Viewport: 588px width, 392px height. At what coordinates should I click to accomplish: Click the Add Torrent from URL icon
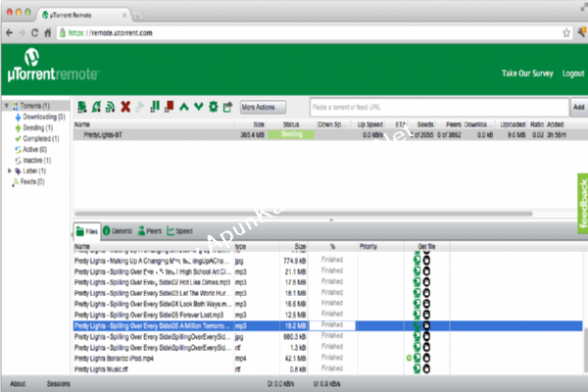[96, 107]
